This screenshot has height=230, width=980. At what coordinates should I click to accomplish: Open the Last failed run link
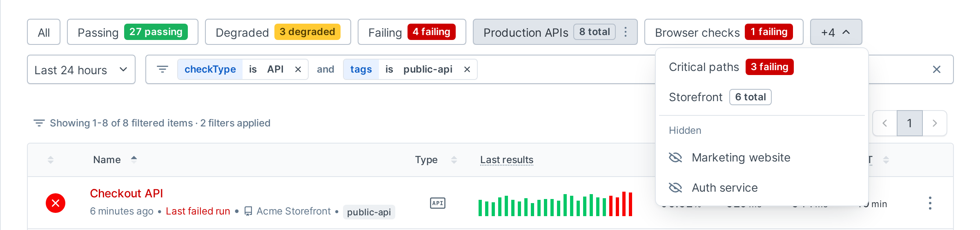pyautogui.click(x=198, y=211)
